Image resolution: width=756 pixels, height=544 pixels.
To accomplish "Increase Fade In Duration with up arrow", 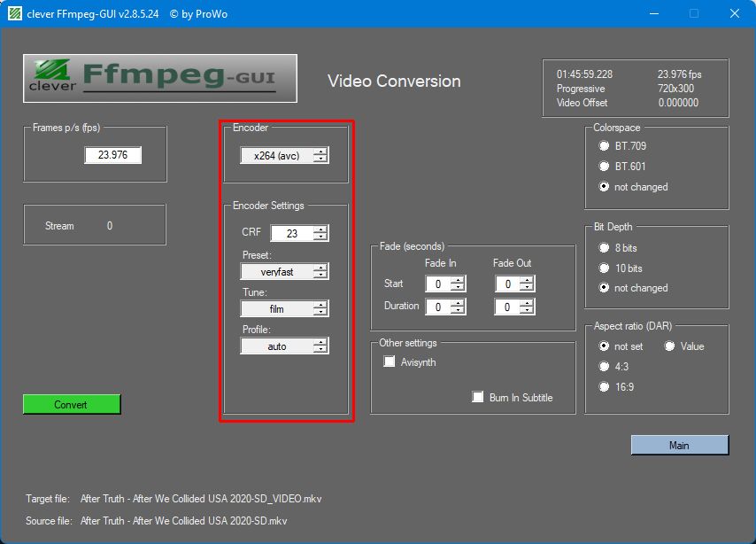I will [458, 302].
